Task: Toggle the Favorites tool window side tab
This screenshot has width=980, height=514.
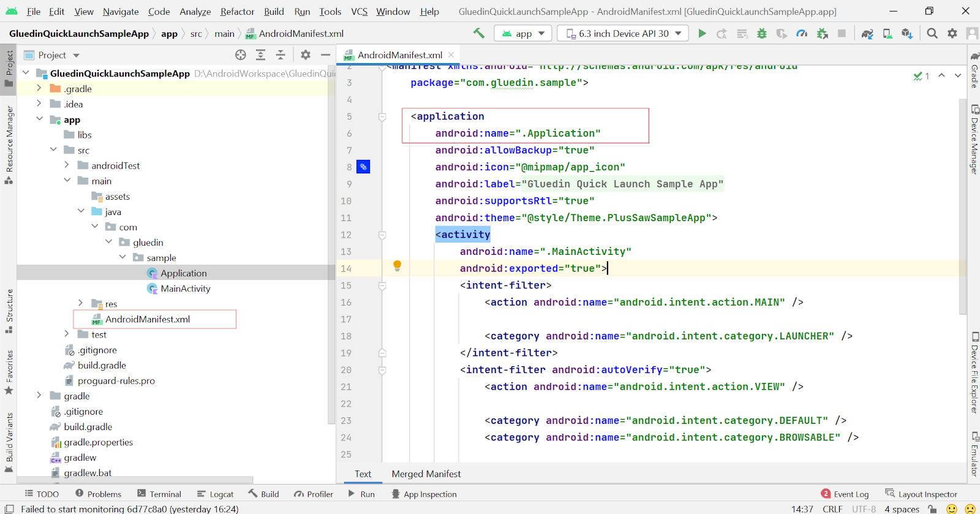Action: point(9,372)
